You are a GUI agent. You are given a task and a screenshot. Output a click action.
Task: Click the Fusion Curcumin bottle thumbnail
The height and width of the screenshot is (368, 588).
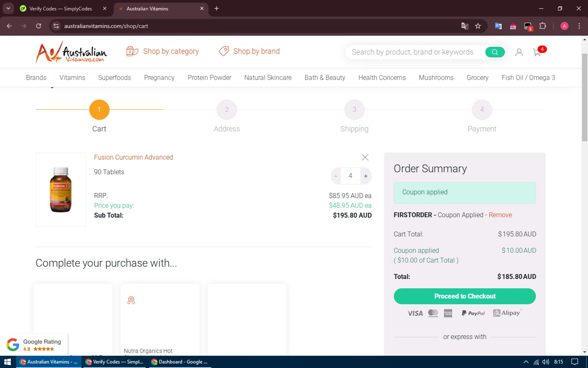click(x=61, y=190)
